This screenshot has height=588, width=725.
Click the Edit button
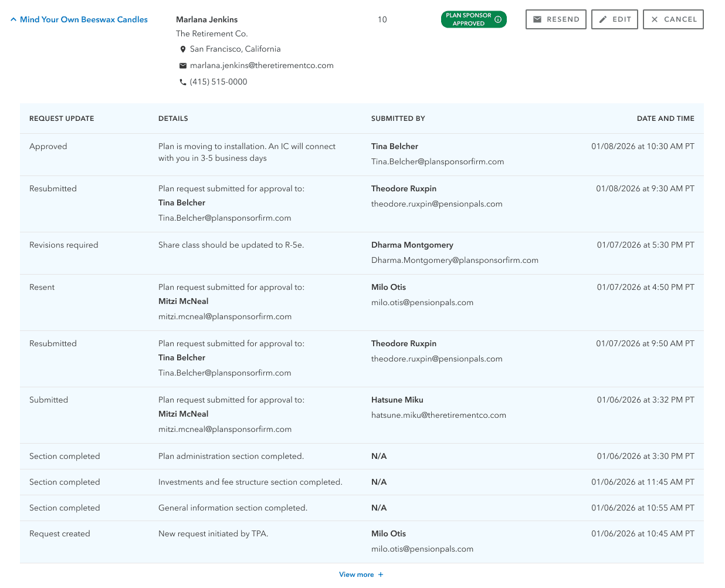point(615,19)
